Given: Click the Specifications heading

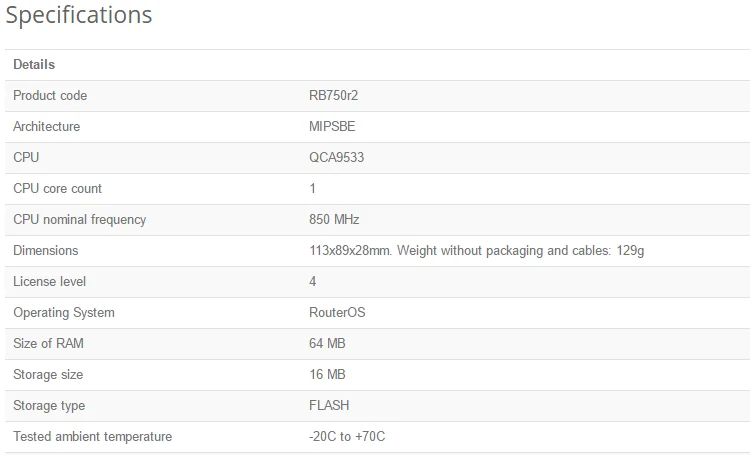Looking at the screenshot, I should (79, 15).
